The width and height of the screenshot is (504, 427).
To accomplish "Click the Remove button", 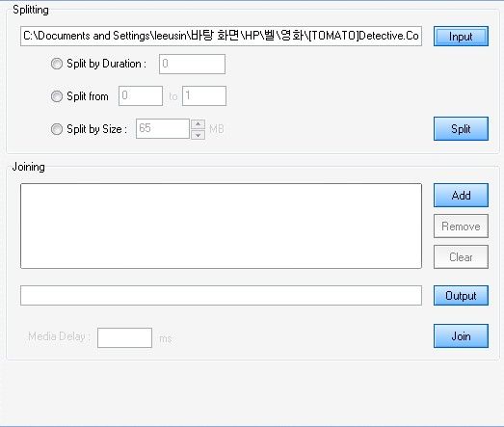I will tap(461, 227).
